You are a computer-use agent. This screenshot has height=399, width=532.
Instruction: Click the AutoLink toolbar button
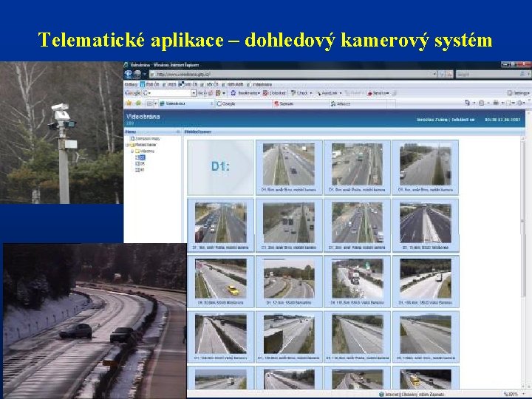point(328,93)
